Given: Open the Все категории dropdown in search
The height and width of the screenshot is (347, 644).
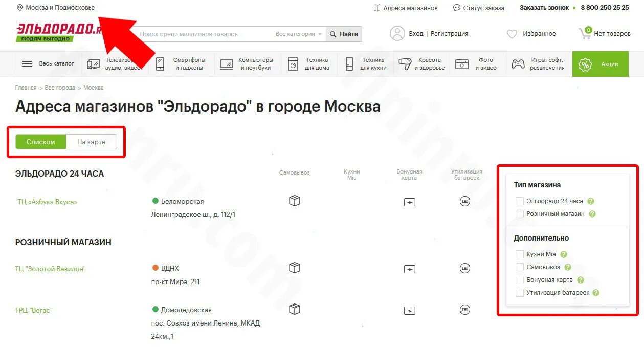Looking at the screenshot, I should pyautogui.click(x=299, y=34).
